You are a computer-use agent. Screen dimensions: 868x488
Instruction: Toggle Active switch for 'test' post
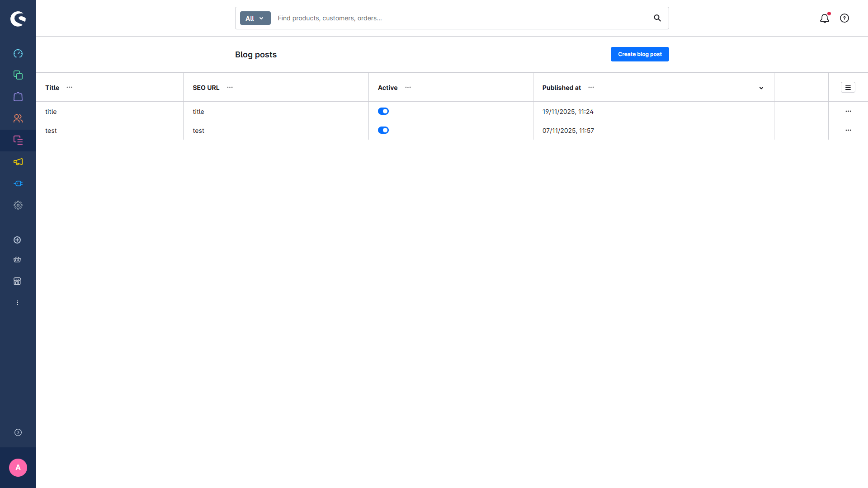383,130
